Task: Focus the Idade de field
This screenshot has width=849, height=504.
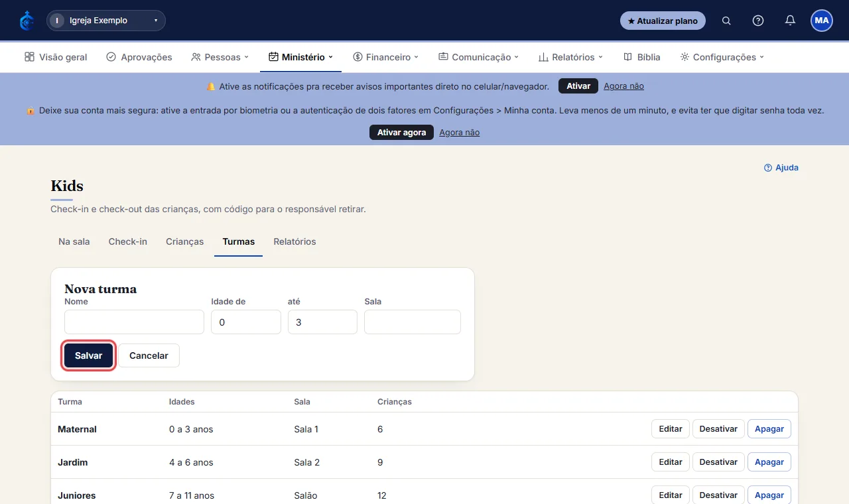Action: [246, 322]
